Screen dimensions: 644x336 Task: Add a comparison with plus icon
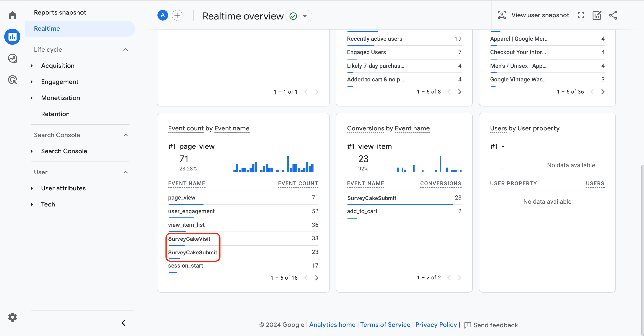pos(177,15)
